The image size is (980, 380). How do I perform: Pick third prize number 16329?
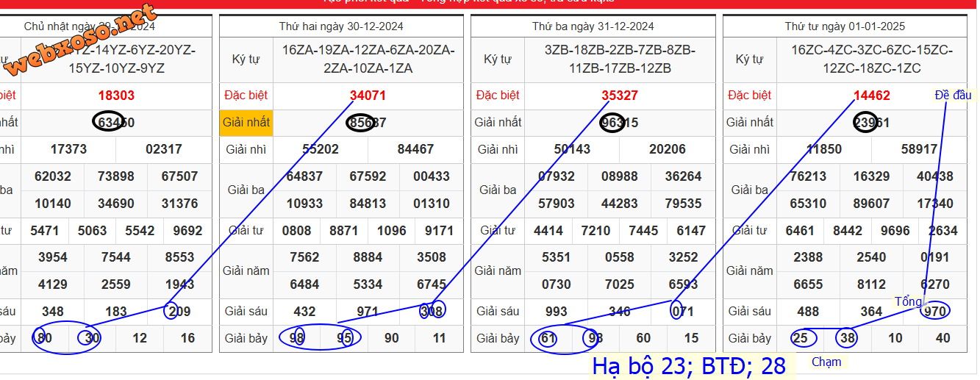tap(871, 176)
